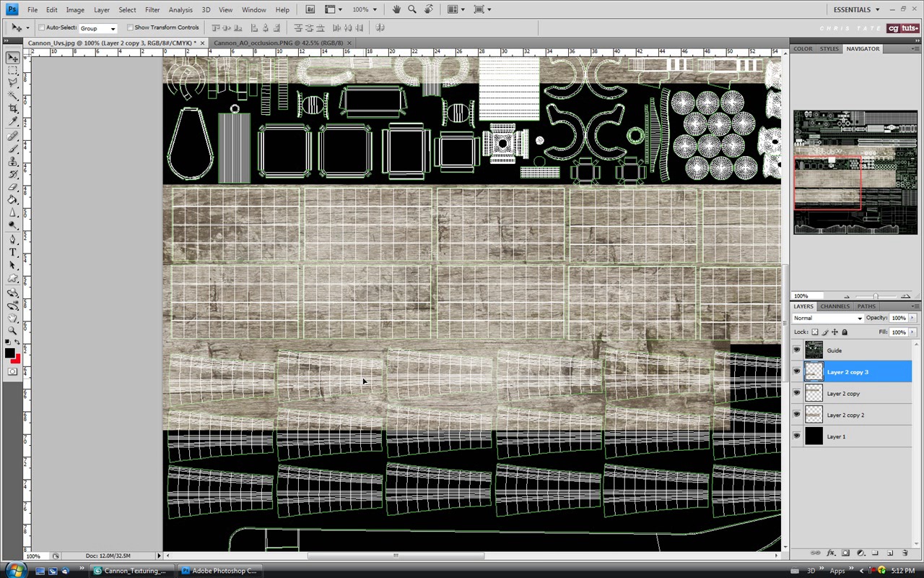
Task: Add a layer mask
Action: tap(845, 553)
